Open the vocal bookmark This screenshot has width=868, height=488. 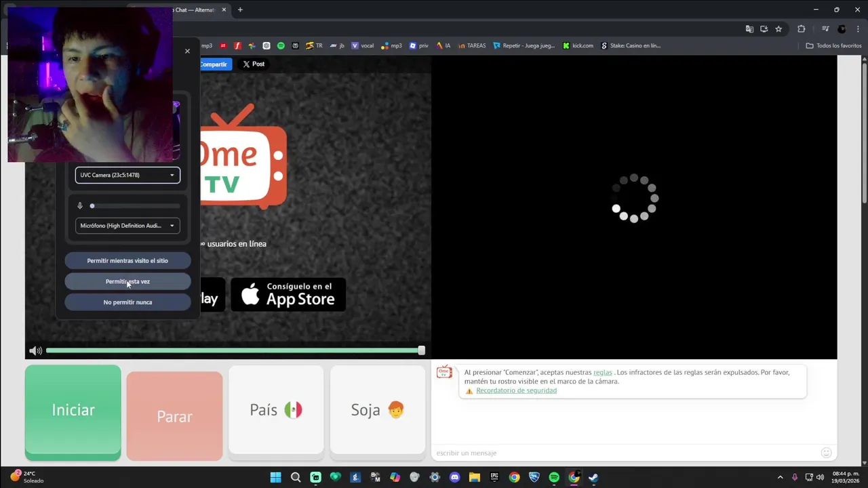click(363, 45)
